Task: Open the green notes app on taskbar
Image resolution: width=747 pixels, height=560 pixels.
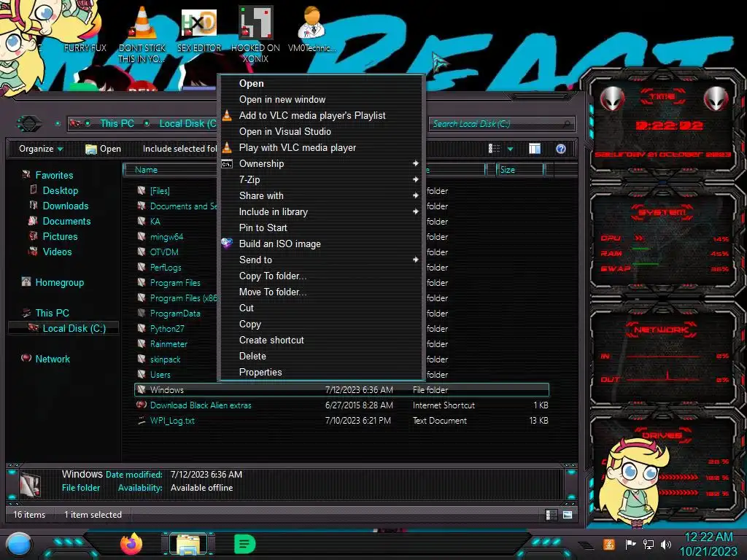Action: (245, 544)
